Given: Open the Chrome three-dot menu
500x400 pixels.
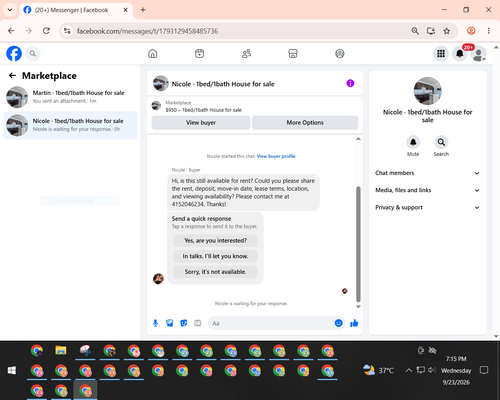Looking at the screenshot, I should 489,31.
